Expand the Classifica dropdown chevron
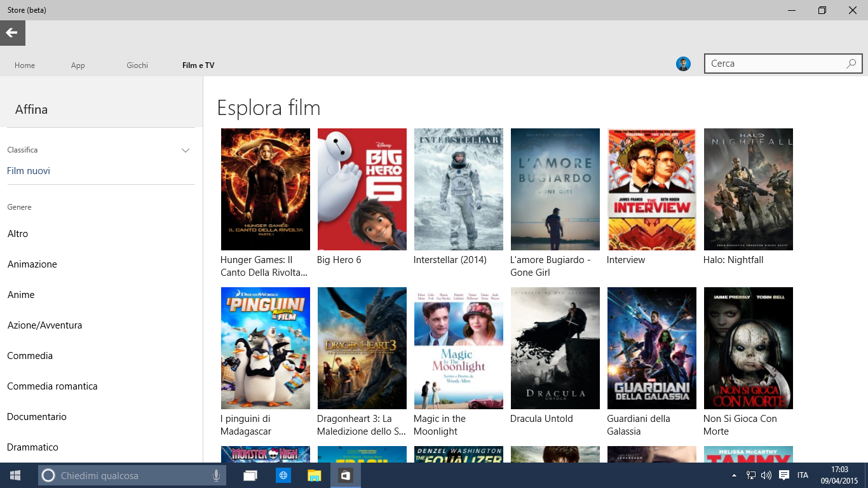Image resolution: width=868 pixels, height=488 pixels. pos(186,151)
